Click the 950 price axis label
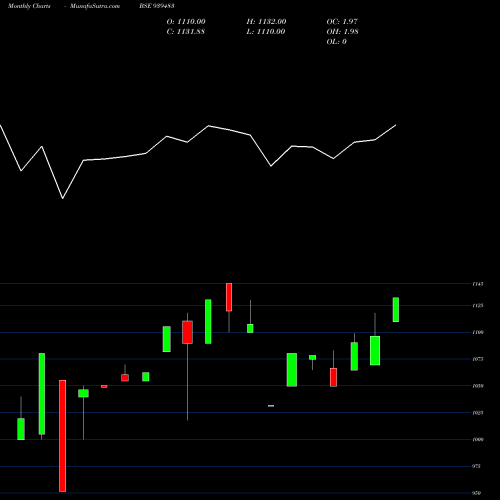Screen dimensions: 500x500 [x=477, y=493]
